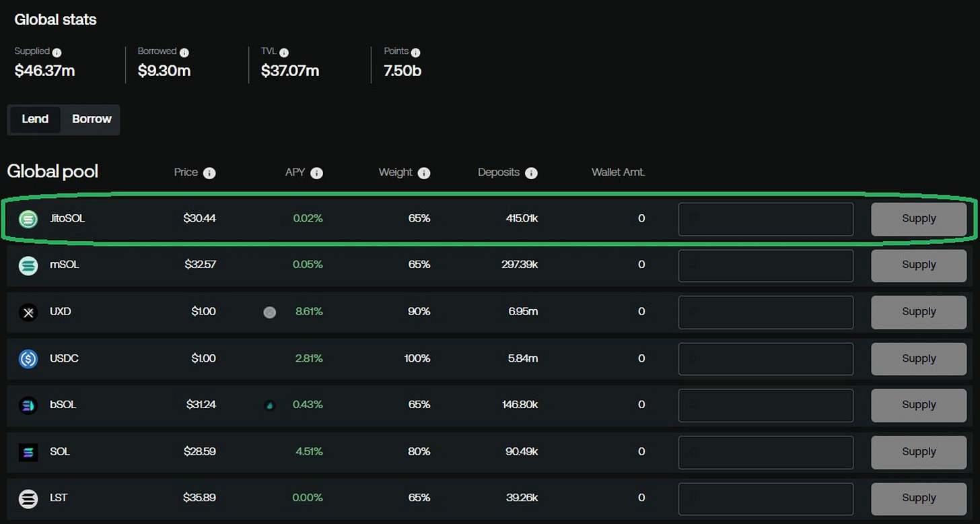Click Supply button for bSOL
Viewport: 980px width, 524px height.
(919, 405)
